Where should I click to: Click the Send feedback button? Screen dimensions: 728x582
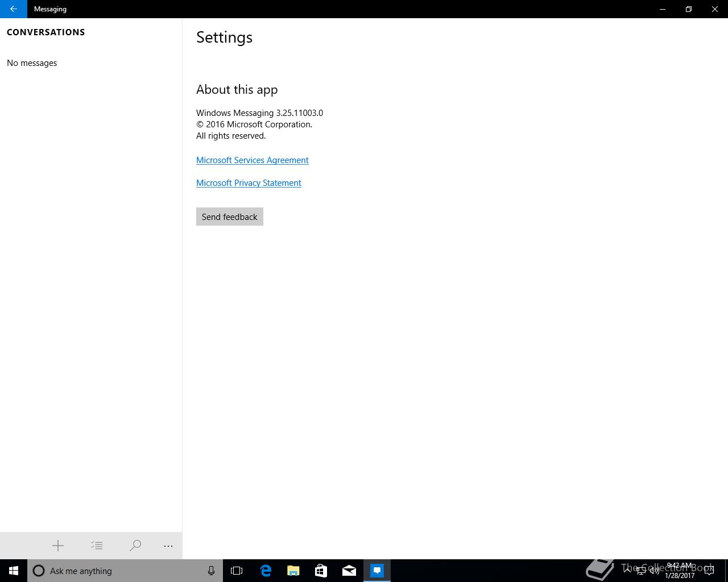(x=230, y=217)
